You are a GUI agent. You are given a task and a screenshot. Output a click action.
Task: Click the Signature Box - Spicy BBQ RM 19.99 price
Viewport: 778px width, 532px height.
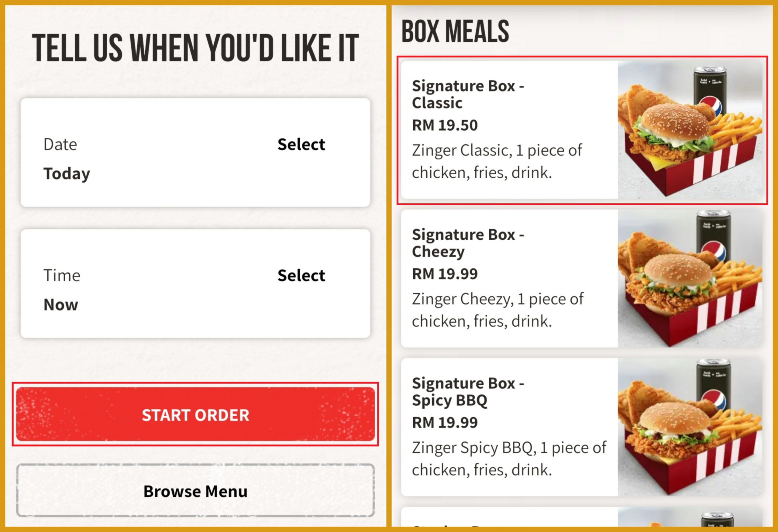(x=445, y=423)
